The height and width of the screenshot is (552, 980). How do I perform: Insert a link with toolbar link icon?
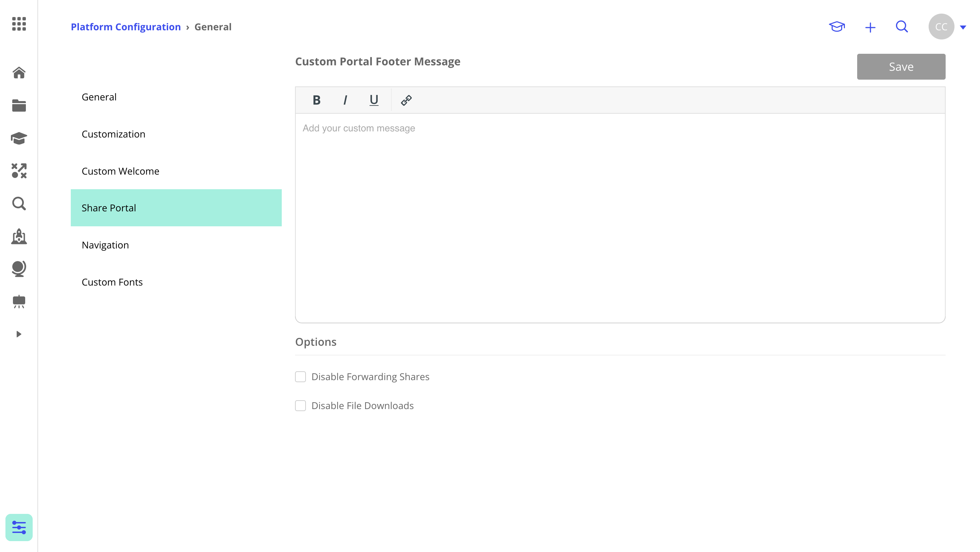[406, 100]
